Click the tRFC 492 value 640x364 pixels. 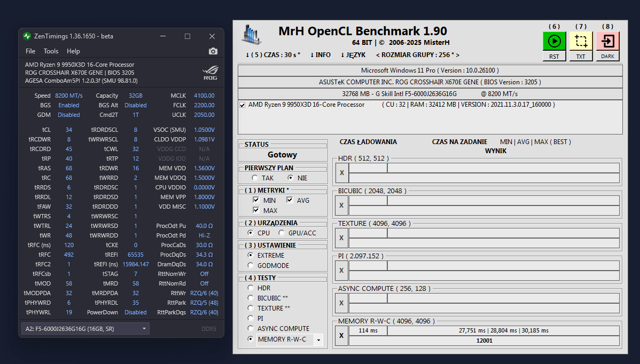coord(68,255)
